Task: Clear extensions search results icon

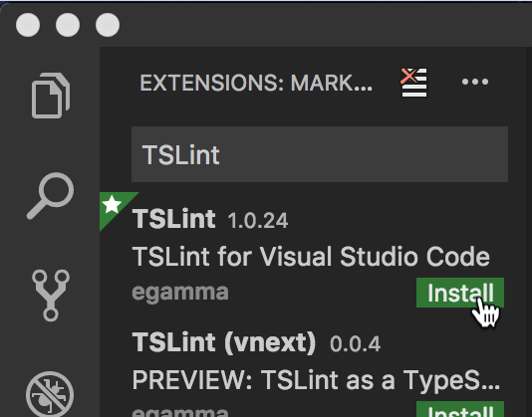Action: pyautogui.click(x=413, y=83)
